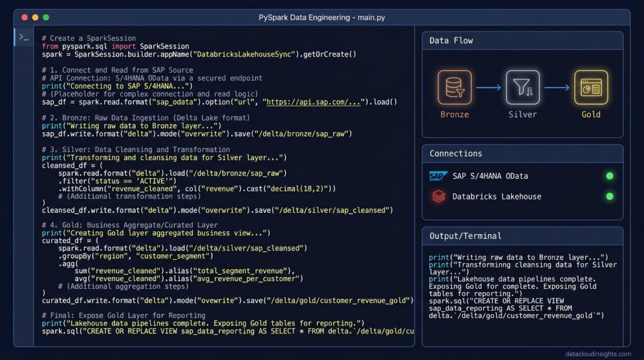Click the save("/delta/silver/sap_cleansed") line
644x360 pixels.
coord(217,210)
